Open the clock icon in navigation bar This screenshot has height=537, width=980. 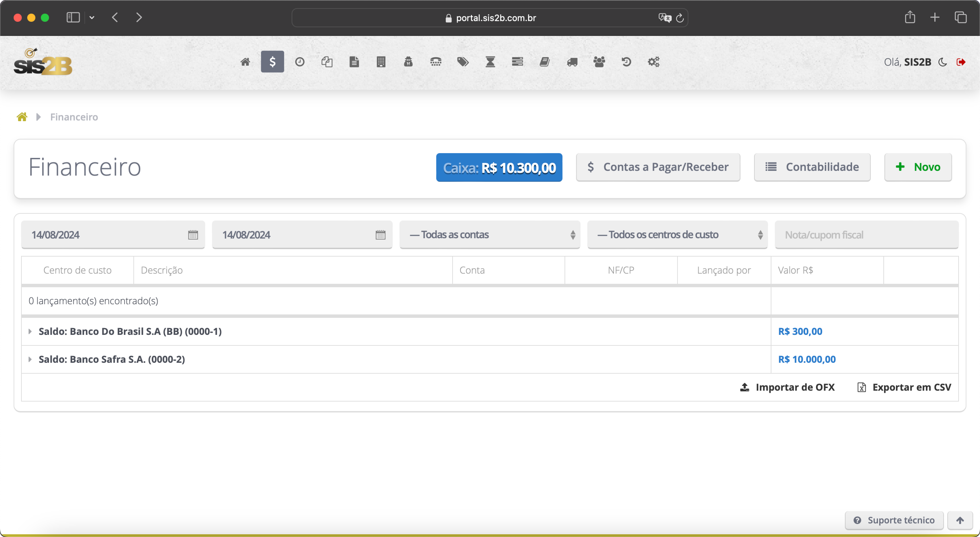[x=300, y=62]
